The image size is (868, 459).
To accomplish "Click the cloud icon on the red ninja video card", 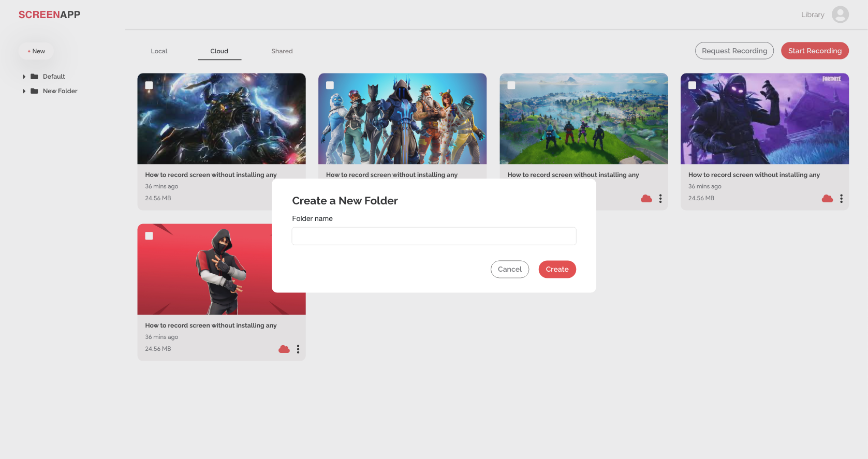I will [x=284, y=349].
